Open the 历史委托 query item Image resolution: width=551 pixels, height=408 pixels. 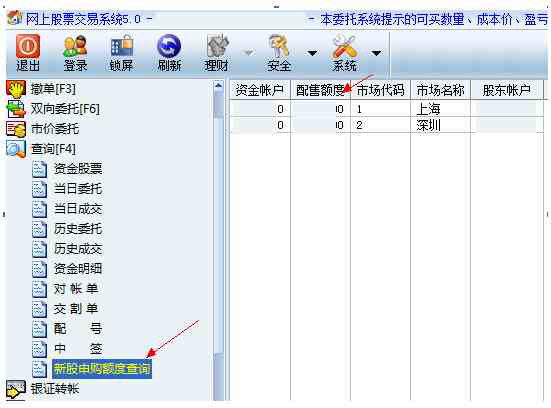[78, 229]
